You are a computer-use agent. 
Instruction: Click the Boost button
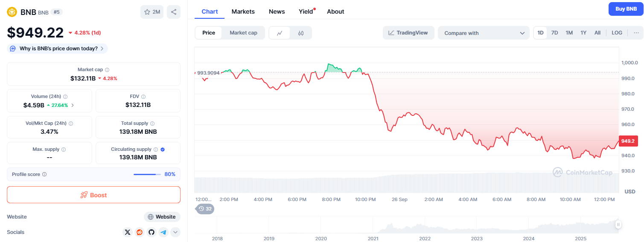point(93,195)
